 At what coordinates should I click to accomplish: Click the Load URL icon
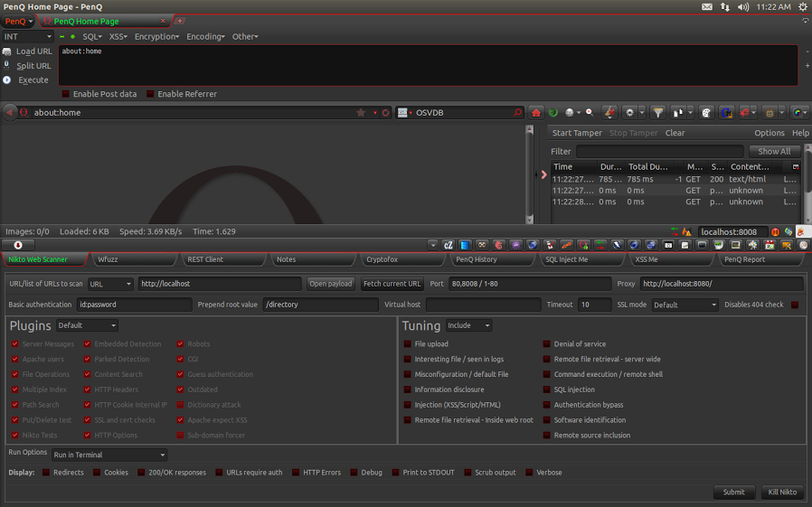point(6,52)
